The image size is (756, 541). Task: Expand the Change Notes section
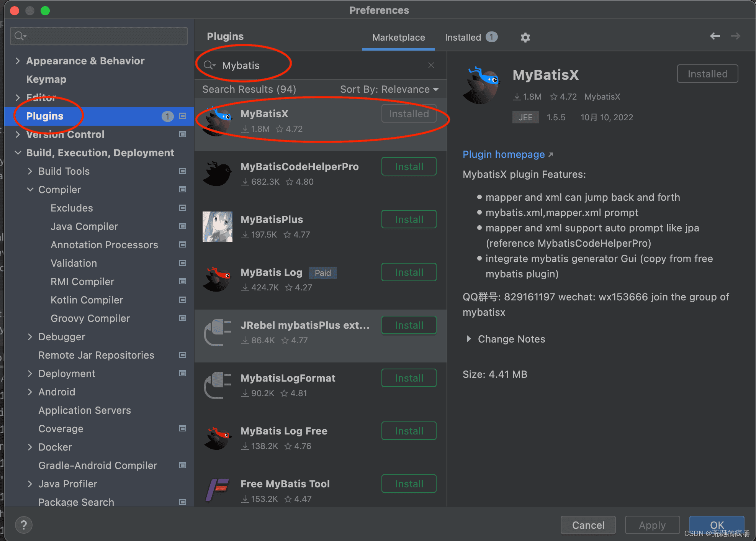pos(469,339)
